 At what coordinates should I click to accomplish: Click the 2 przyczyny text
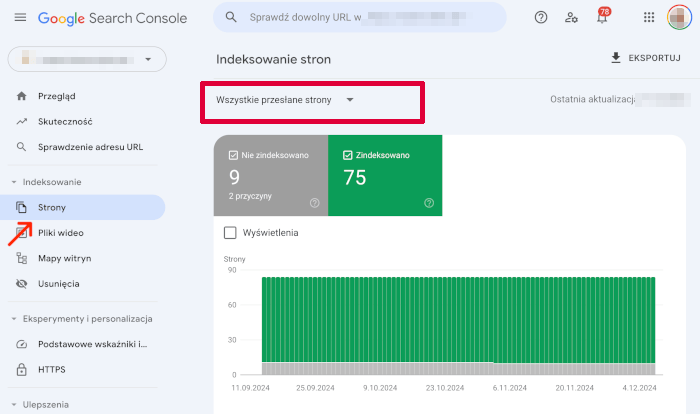point(250,196)
